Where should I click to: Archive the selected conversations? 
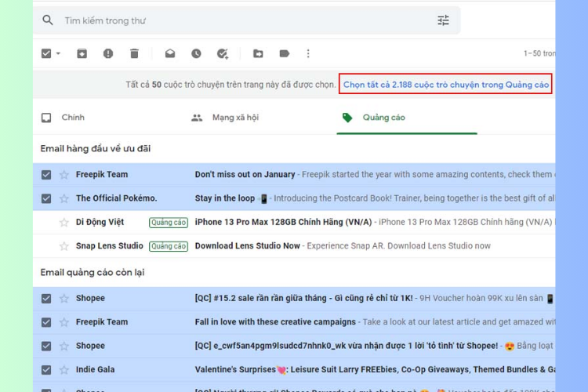click(82, 53)
